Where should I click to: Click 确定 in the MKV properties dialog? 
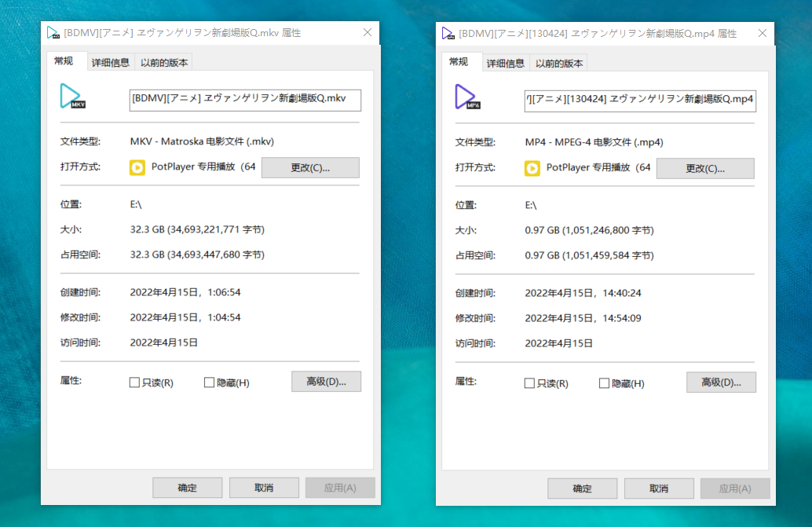pos(188,488)
